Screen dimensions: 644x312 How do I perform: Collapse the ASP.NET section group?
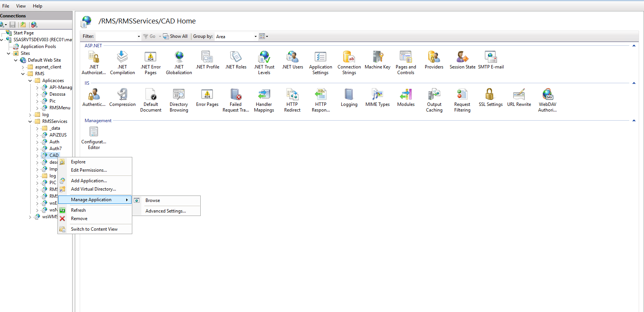click(x=634, y=46)
